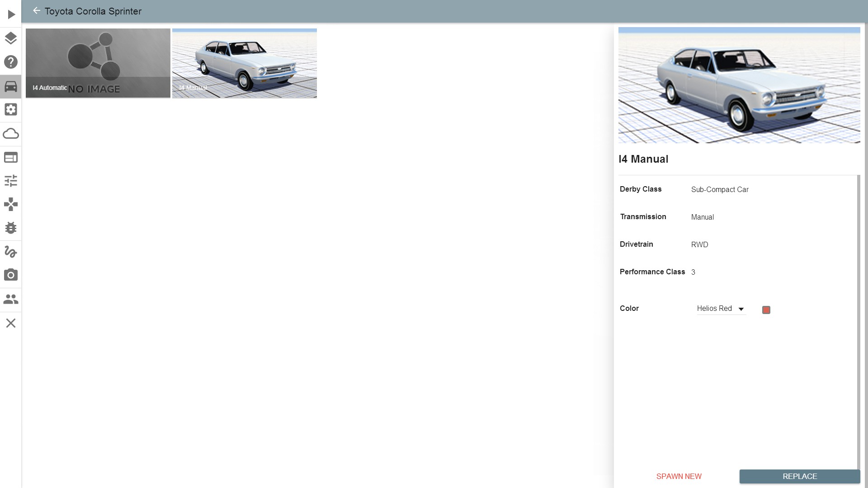Click the large I4 Manual preview image
The image size is (868, 488).
739,85
